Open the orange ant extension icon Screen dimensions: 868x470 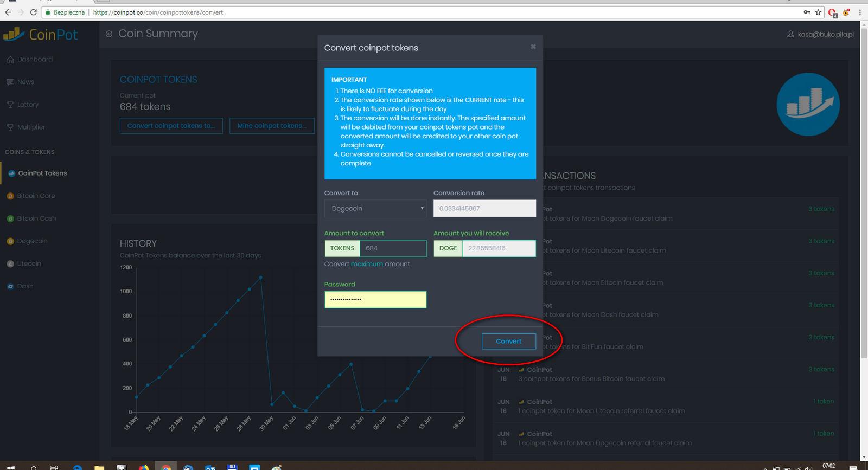point(846,12)
